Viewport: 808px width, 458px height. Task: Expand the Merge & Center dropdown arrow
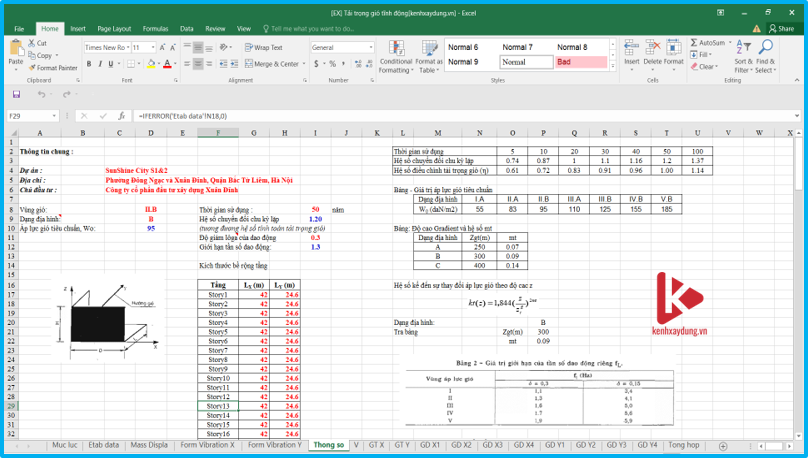302,64
